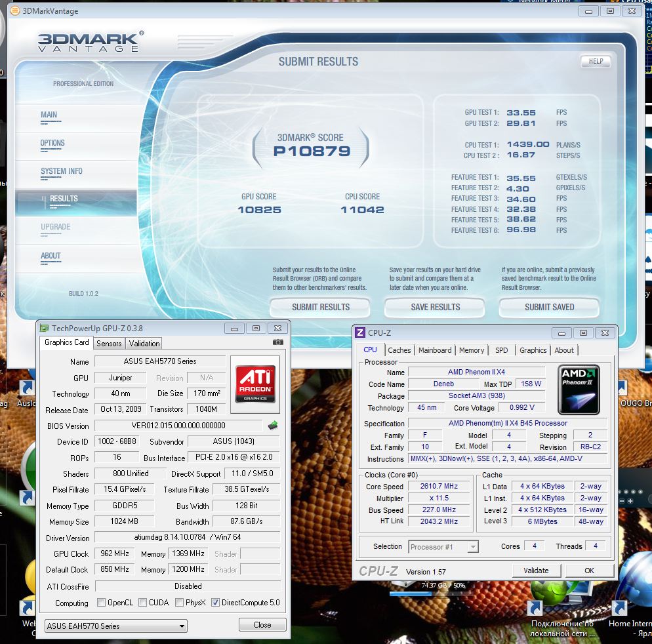Click the Socket AM3 (938) package value

(x=476, y=395)
